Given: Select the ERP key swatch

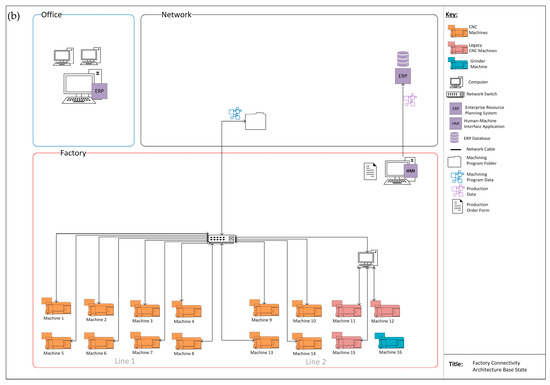Looking at the screenshot, I should tap(456, 109).
